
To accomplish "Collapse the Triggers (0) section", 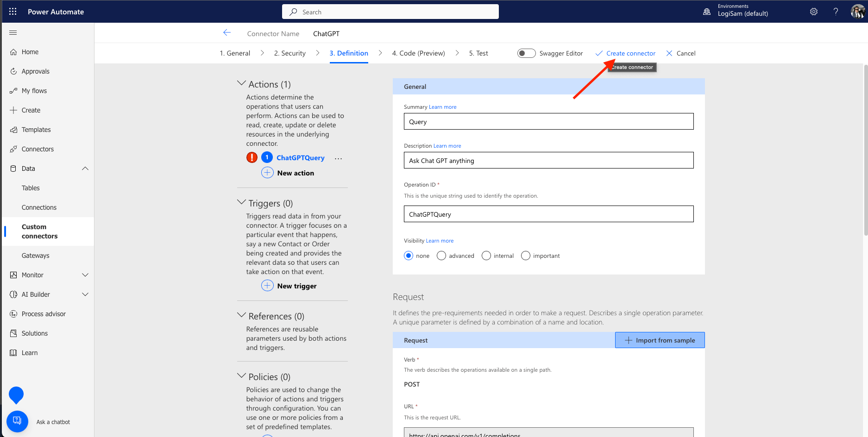I will 241,202.
